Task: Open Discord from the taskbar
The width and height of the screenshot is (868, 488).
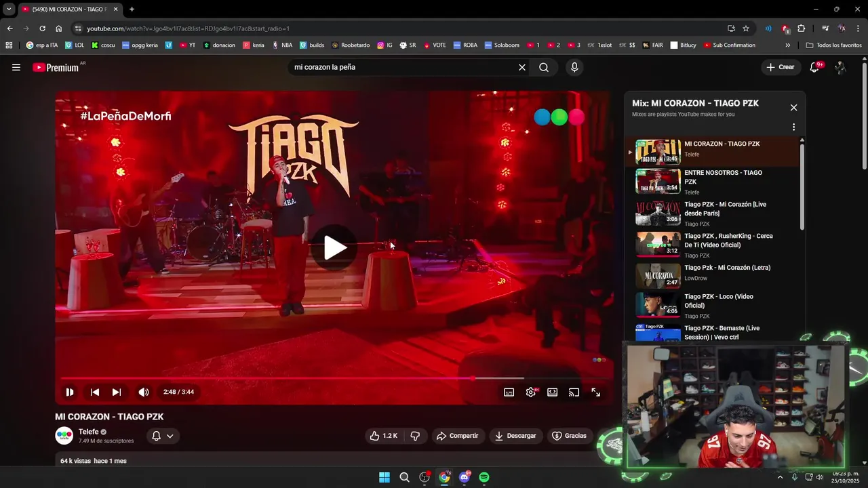Action: pos(465,477)
